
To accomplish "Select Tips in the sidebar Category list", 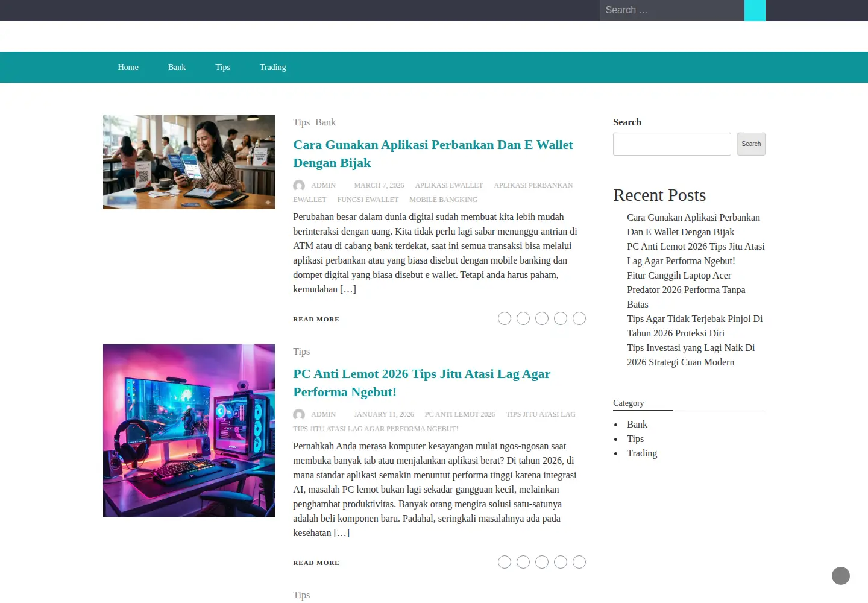I will coord(635,439).
